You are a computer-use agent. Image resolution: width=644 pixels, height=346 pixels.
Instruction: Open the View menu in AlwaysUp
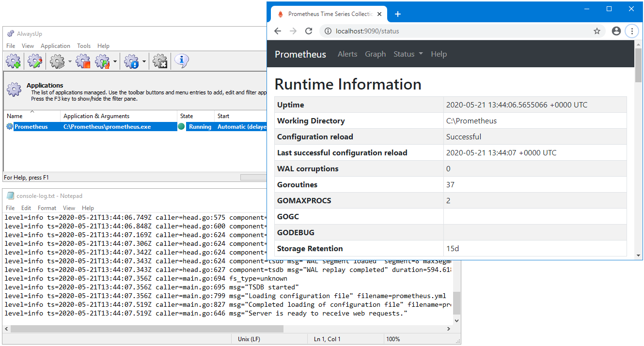(28, 46)
